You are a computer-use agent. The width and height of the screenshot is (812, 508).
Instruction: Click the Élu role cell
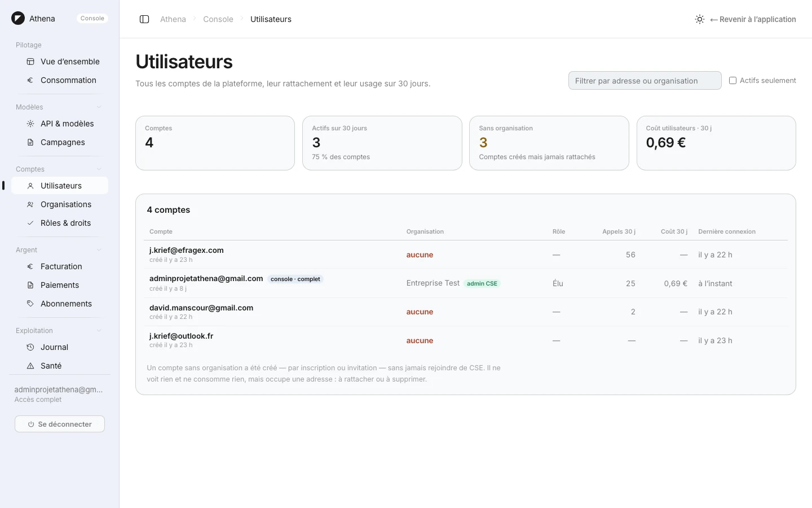pyautogui.click(x=558, y=283)
